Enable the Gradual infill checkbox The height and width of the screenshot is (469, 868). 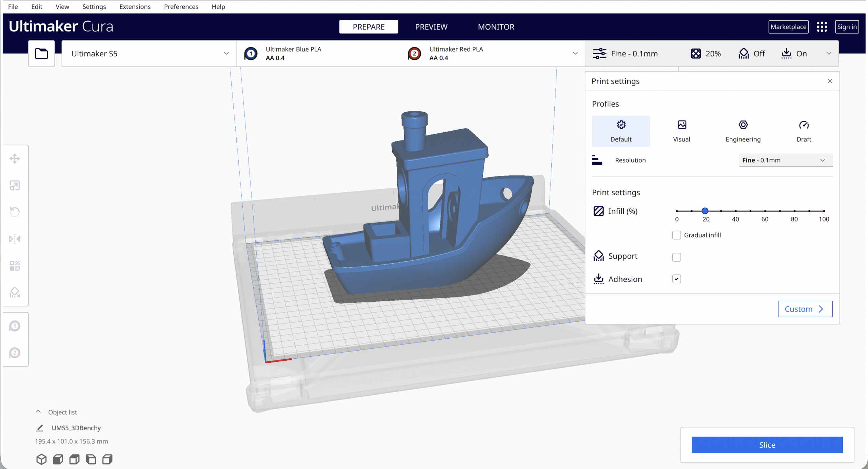[x=676, y=235]
